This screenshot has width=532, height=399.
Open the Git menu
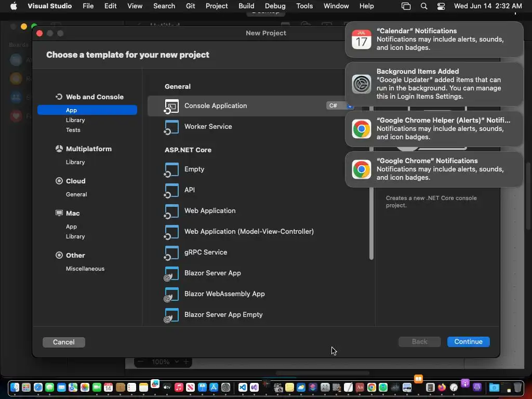click(x=190, y=6)
